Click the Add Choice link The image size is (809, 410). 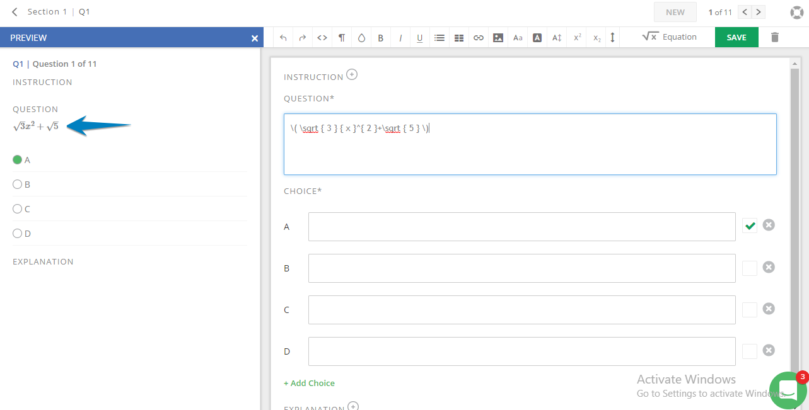point(309,383)
